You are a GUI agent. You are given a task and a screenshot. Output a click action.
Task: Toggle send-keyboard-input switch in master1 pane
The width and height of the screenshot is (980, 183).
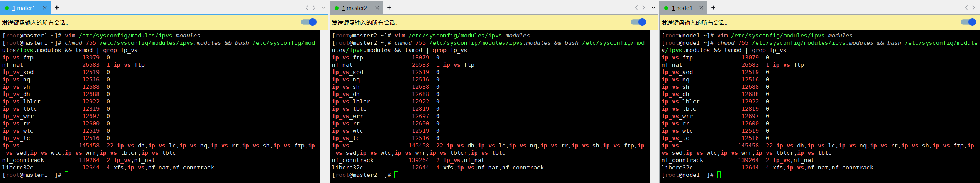(x=309, y=22)
